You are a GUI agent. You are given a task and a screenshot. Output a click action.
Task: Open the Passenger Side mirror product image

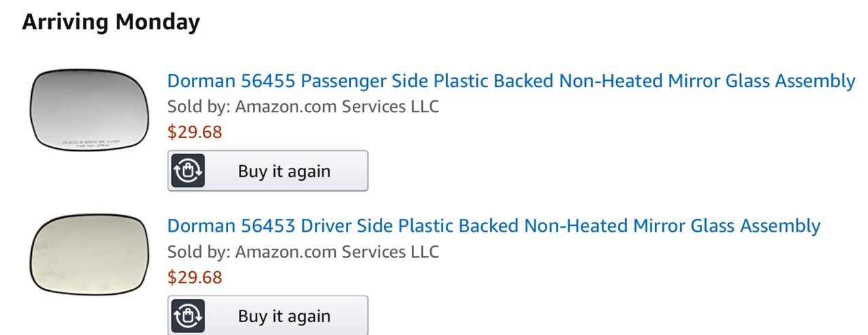coord(89,109)
